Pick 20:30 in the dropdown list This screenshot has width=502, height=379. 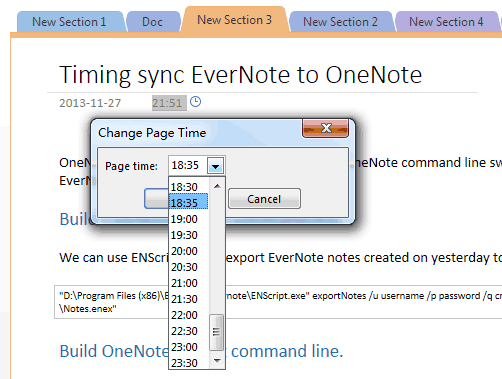(x=189, y=267)
